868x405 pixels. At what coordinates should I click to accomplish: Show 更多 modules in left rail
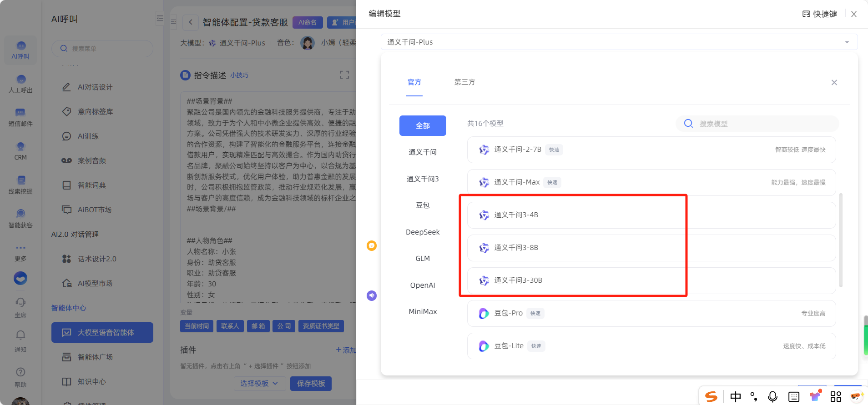(20, 253)
